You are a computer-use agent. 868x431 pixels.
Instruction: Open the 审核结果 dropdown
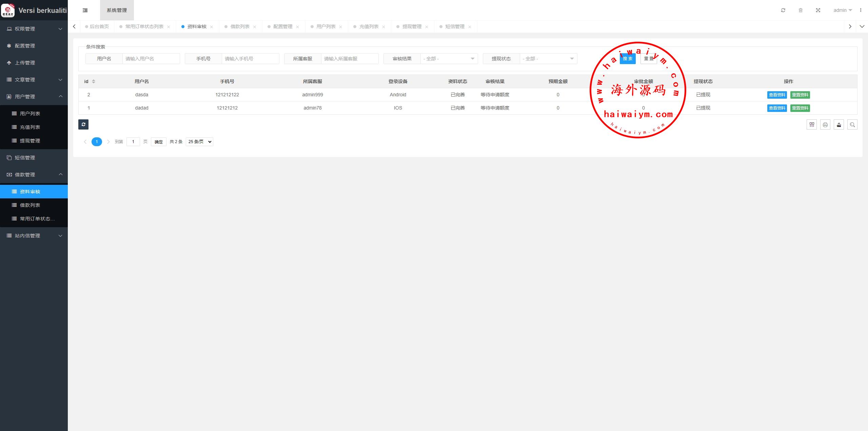pos(449,59)
